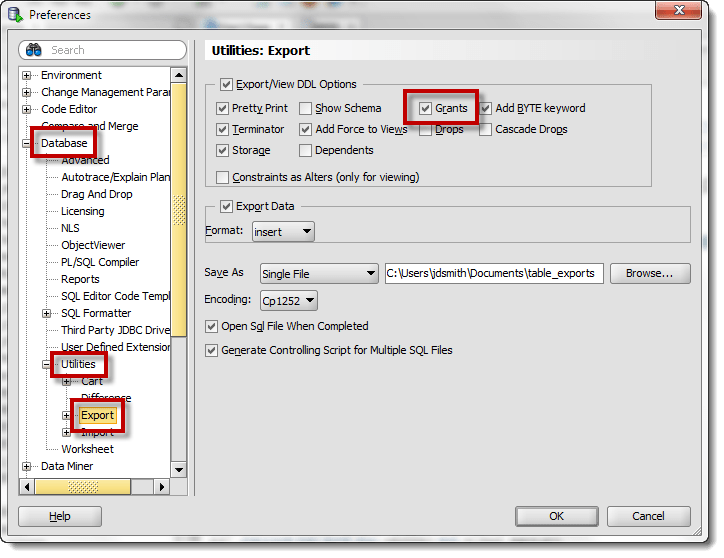This screenshot has width=724, height=558.
Task: Expand the SQL Formatter node
Action: [x=47, y=314]
